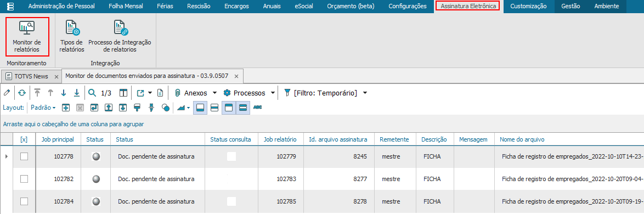This screenshot has width=644, height=214.
Task: Check the box for job 102784
Action: tap(24, 202)
